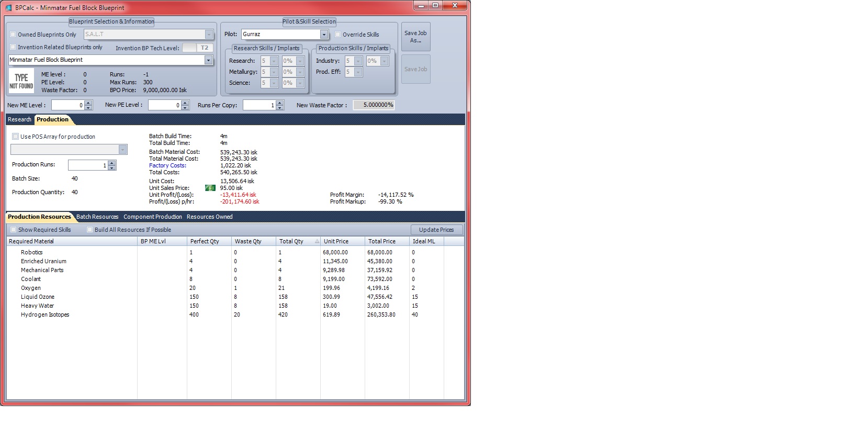The height and width of the screenshot is (427, 868).
Task: Switch to the Production tab
Action: pos(52,120)
